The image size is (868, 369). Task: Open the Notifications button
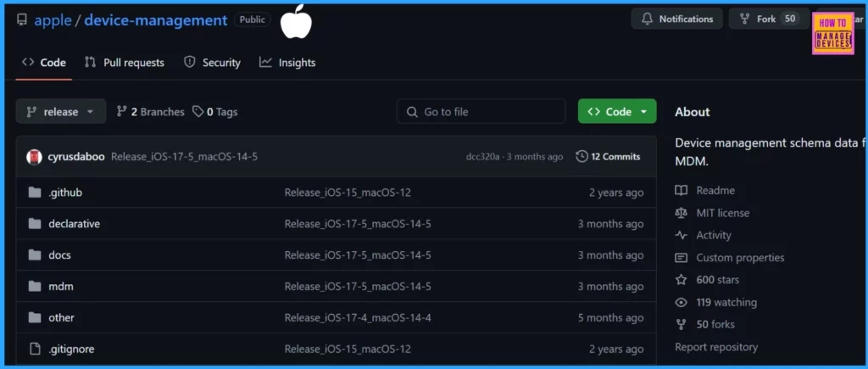click(677, 19)
